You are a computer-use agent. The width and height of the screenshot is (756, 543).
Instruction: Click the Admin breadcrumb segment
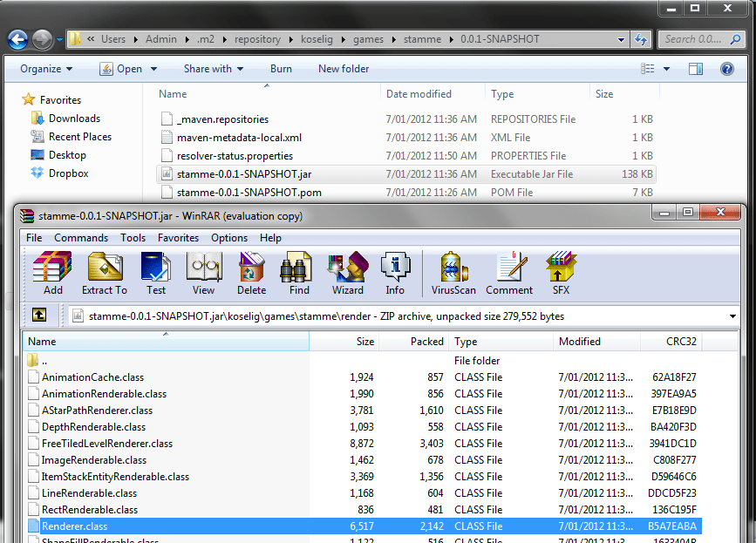coord(161,39)
